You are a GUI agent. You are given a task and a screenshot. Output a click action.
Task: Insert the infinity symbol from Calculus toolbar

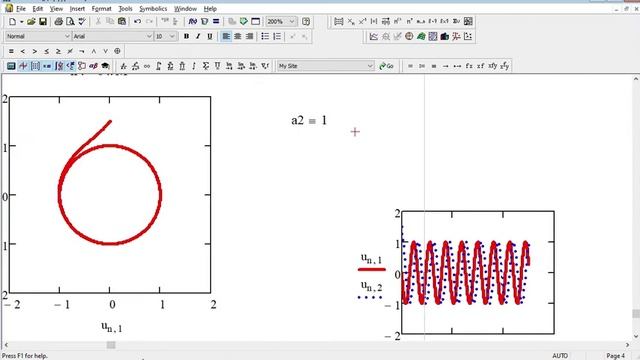(x=147, y=66)
